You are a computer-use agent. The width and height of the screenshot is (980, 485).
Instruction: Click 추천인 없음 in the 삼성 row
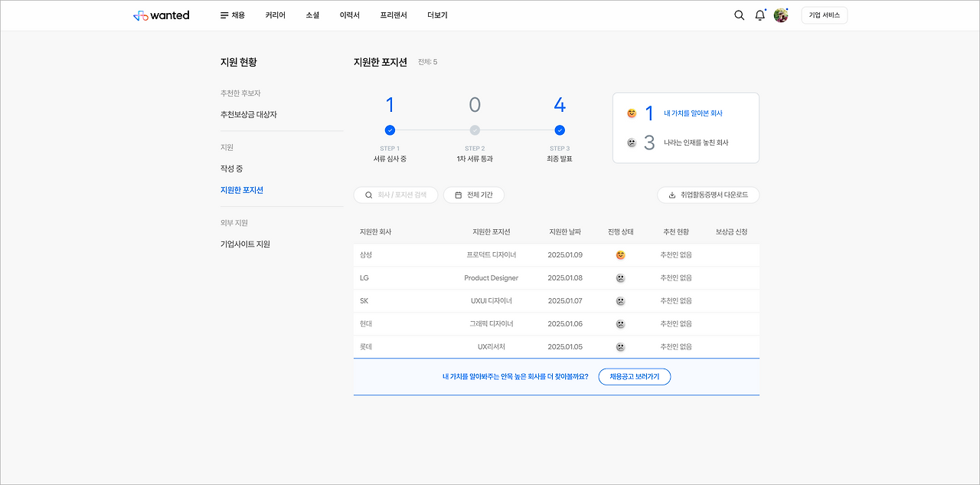[x=676, y=255]
